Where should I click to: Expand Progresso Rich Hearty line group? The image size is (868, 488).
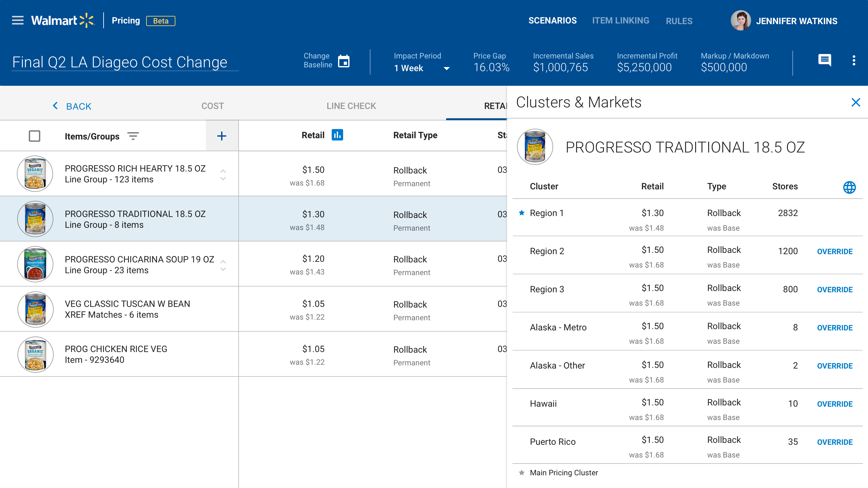(223, 174)
